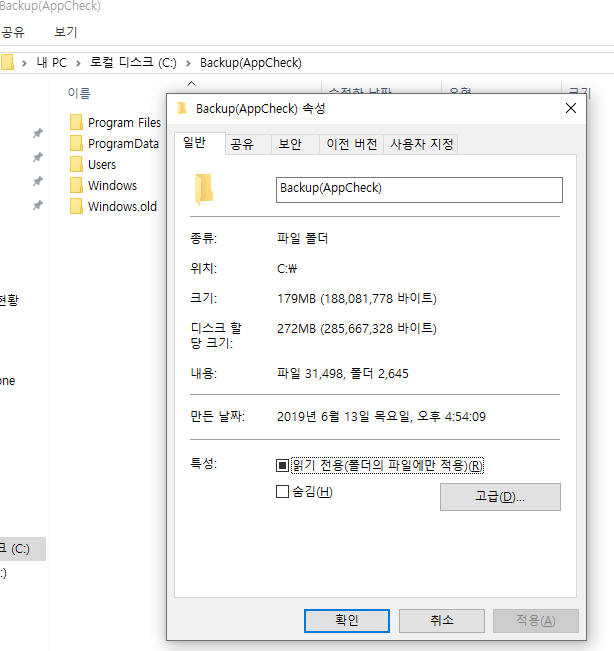The height and width of the screenshot is (651, 614).
Task: Select the ProgramData folder icon
Action: pos(76,143)
